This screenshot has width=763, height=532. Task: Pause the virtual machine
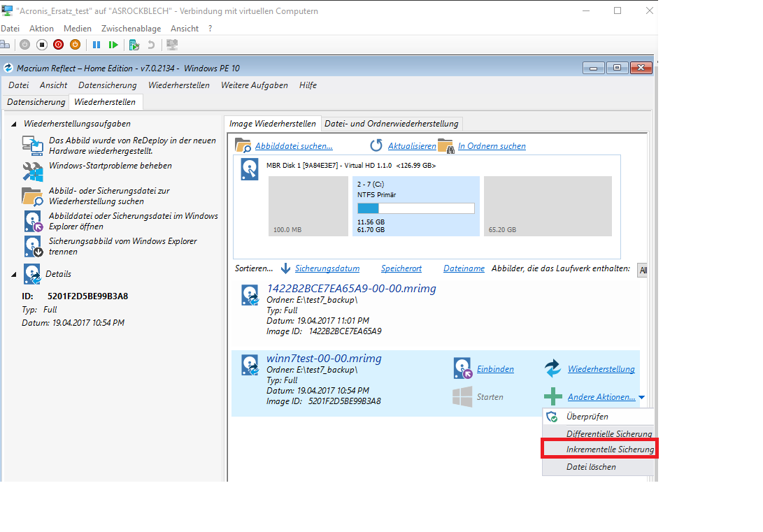click(97, 45)
